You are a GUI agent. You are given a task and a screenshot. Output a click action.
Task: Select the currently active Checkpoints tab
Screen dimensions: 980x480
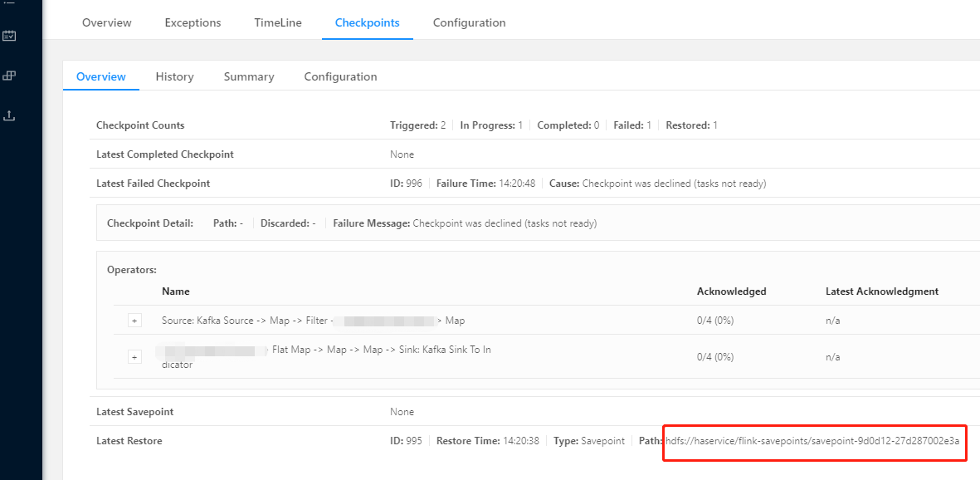tap(367, 22)
